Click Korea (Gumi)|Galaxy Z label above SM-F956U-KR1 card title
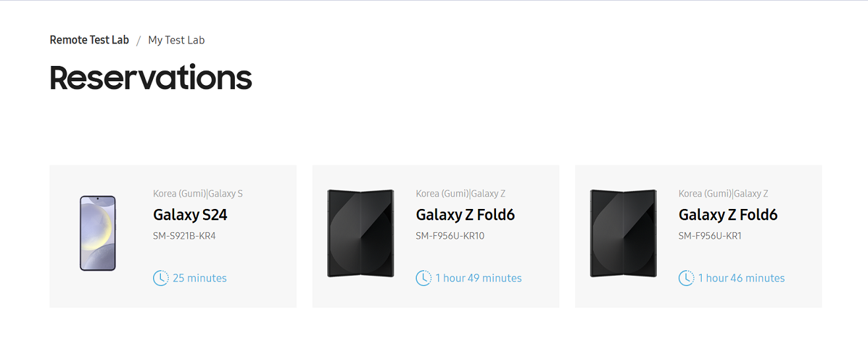 pos(723,194)
